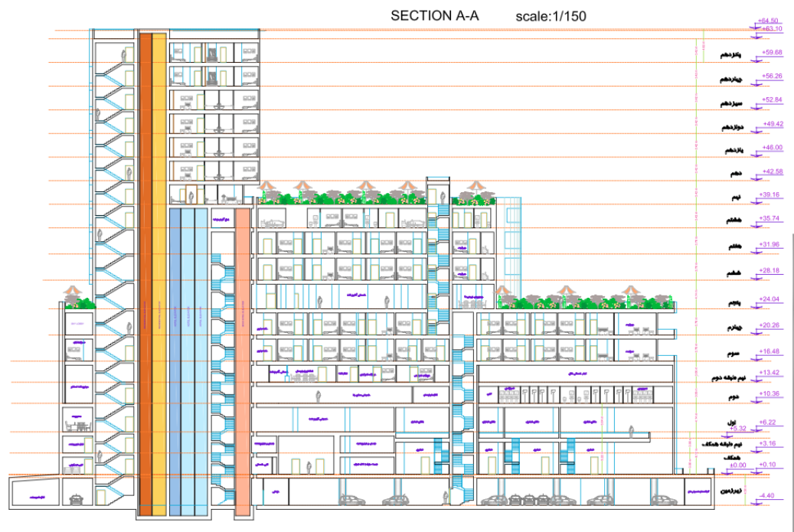The image size is (794, 532).
Task: Pick the +13.42 level label
Action: tap(772, 372)
